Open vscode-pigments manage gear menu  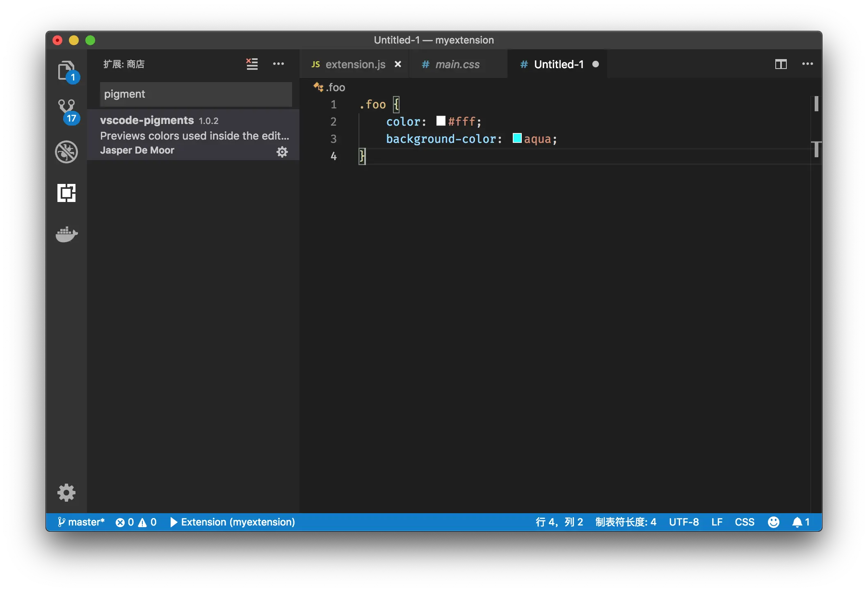[x=282, y=152]
